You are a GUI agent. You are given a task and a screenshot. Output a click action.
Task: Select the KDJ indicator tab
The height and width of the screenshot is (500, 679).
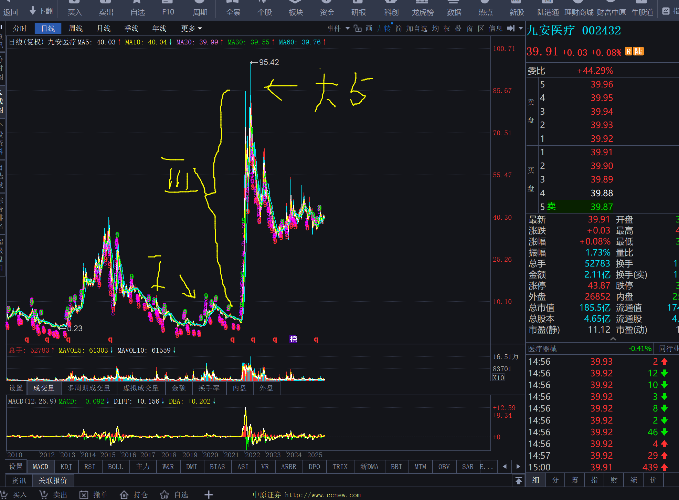click(66, 466)
